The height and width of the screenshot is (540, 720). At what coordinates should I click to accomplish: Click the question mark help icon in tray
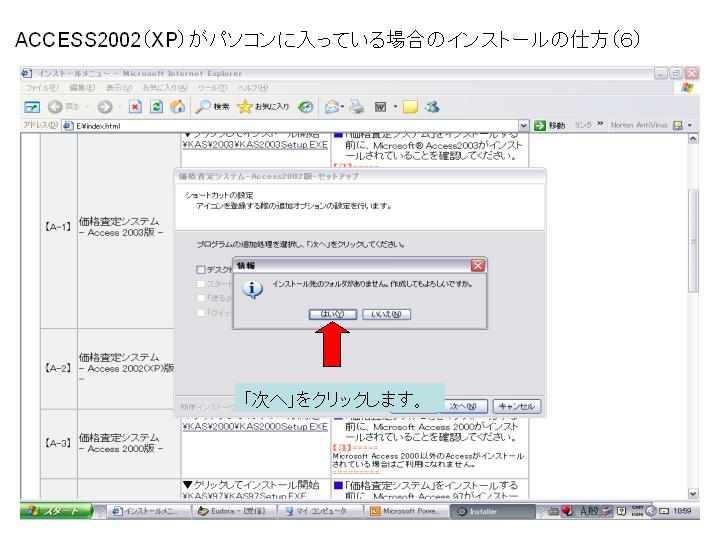pos(621,511)
